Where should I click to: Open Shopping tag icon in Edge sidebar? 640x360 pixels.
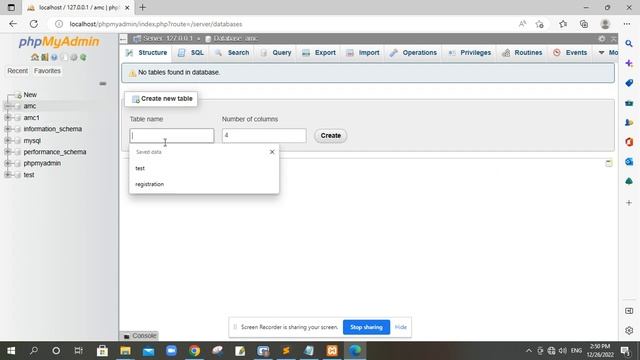pyautogui.click(x=629, y=83)
